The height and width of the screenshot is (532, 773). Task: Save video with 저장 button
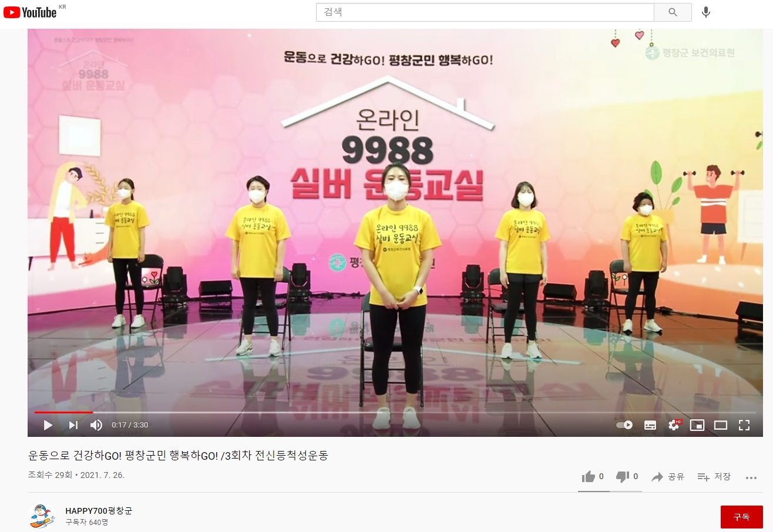click(714, 477)
